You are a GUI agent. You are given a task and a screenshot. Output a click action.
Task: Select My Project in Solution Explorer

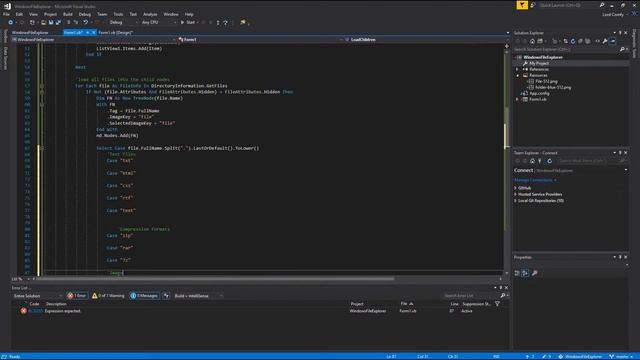(539, 63)
